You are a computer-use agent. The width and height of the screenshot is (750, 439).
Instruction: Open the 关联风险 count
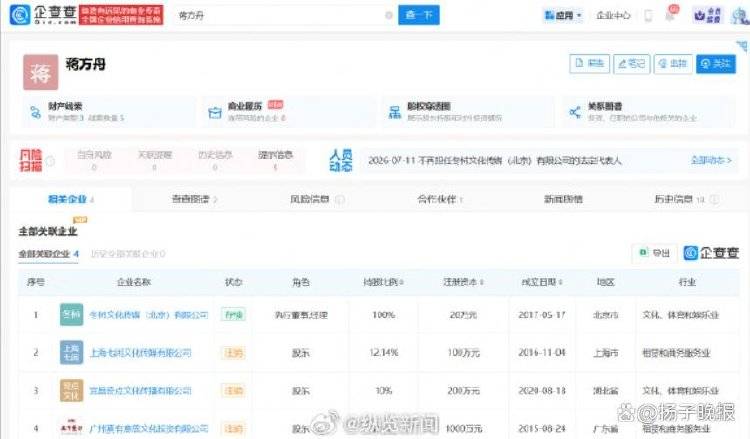click(x=154, y=161)
